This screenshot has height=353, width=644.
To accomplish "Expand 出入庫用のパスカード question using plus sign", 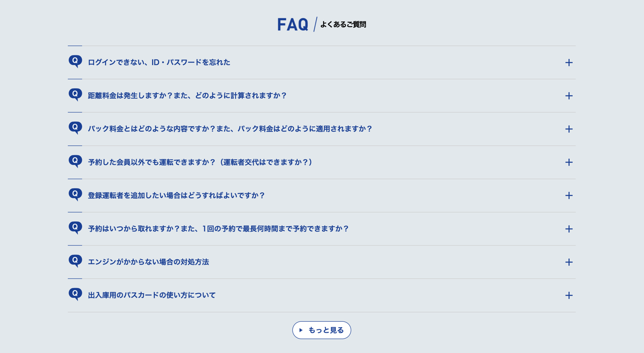I will point(569,295).
